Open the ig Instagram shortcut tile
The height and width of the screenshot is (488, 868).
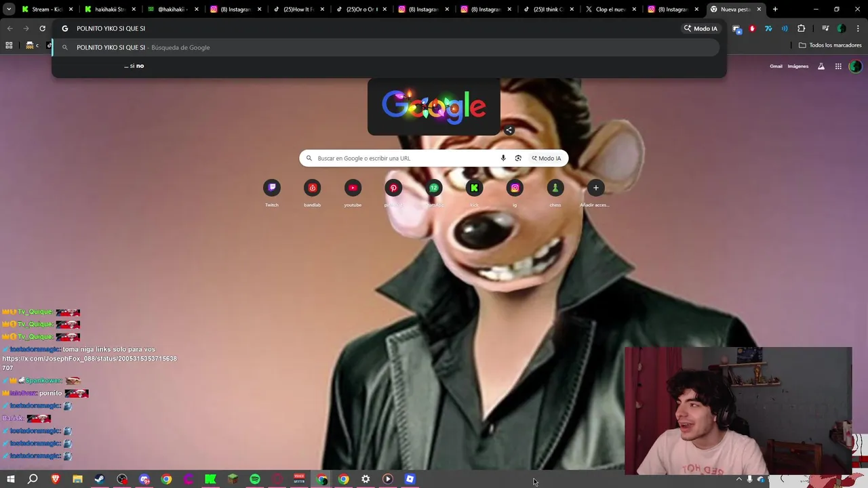515,188
